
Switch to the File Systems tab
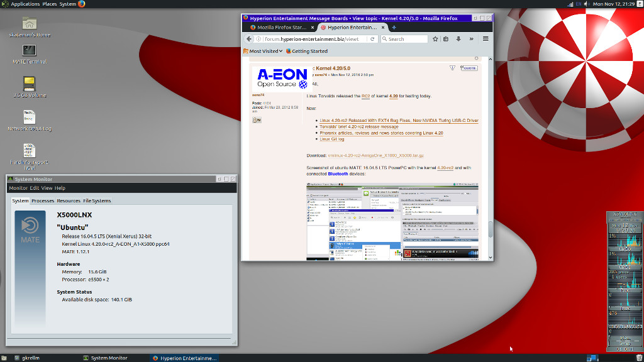pyautogui.click(x=97, y=200)
